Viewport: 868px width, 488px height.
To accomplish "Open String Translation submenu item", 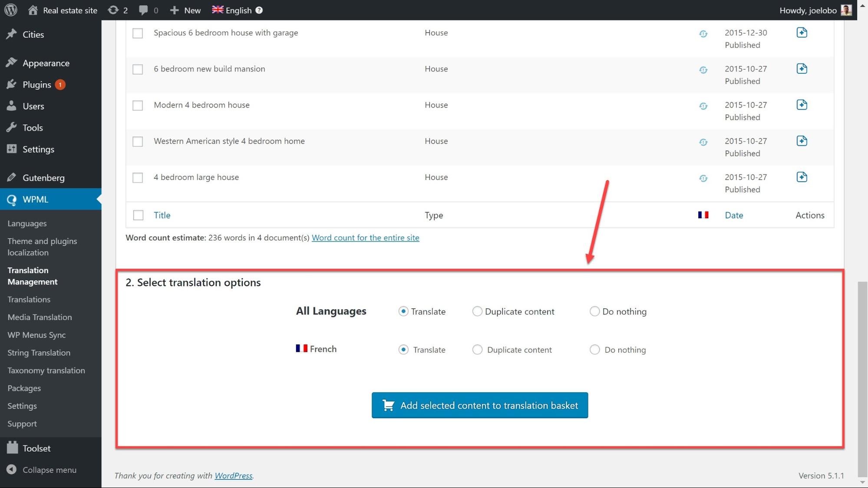I will point(39,353).
